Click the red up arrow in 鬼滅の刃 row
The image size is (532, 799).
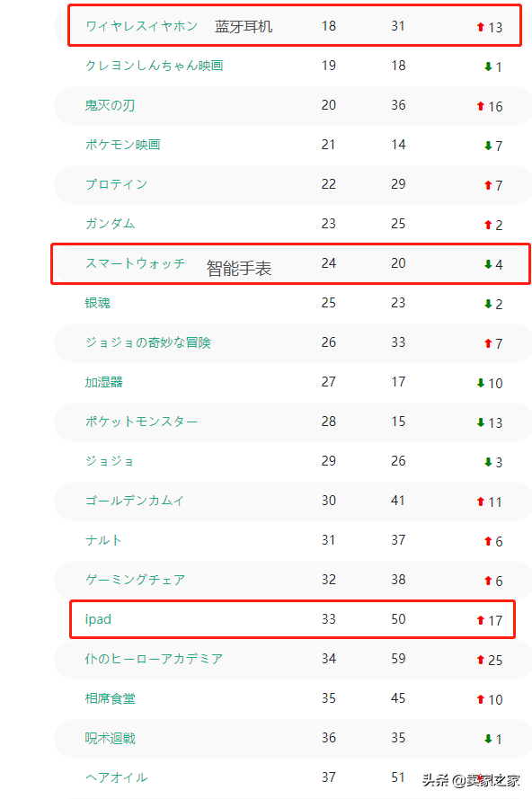point(480,106)
